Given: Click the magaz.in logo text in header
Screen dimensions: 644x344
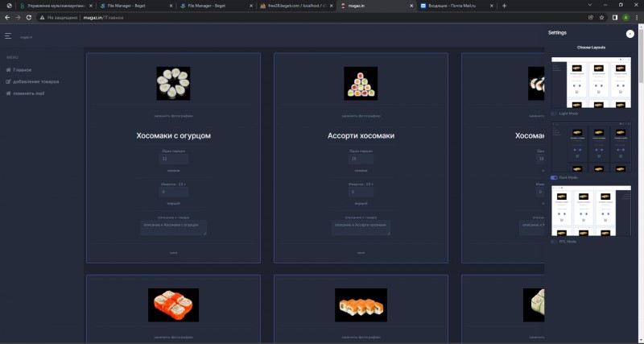Looking at the screenshot, I should tap(27, 37).
